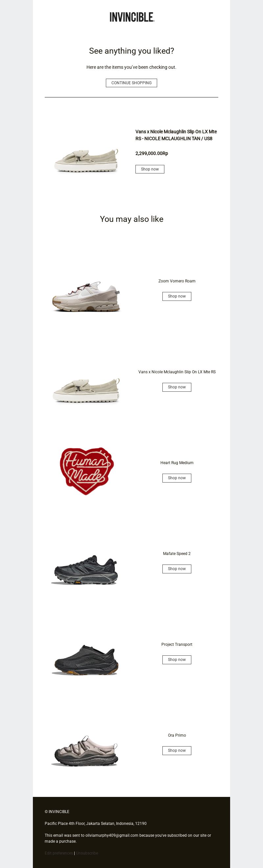Image resolution: width=263 pixels, height=868 pixels.
Task: Open the Human Made Heart Rug image
Action: tap(86, 471)
